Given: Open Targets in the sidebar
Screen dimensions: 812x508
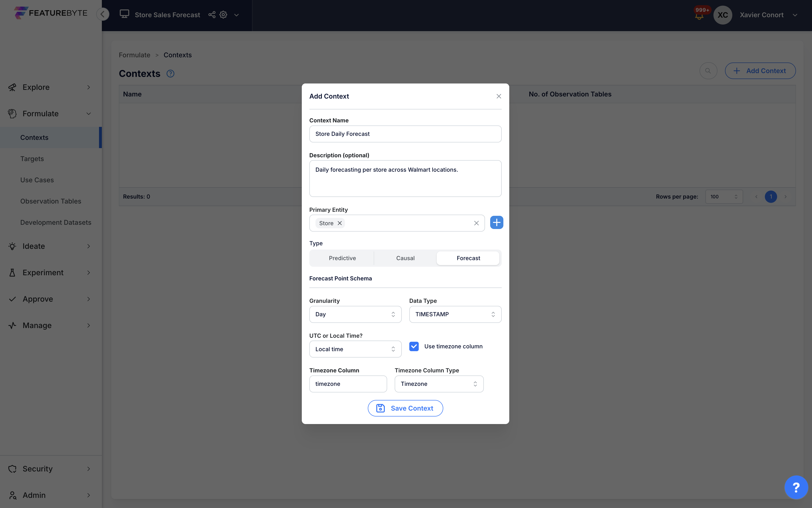Looking at the screenshot, I should tap(32, 158).
